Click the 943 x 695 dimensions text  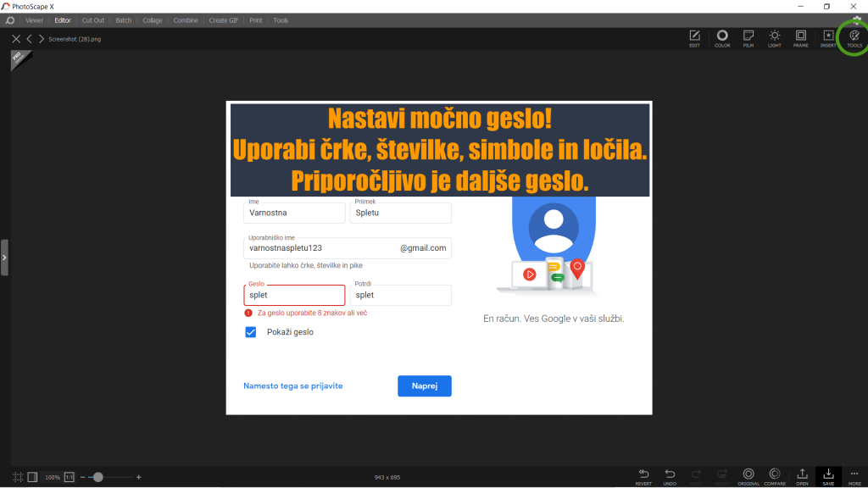click(x=387, y=477)
